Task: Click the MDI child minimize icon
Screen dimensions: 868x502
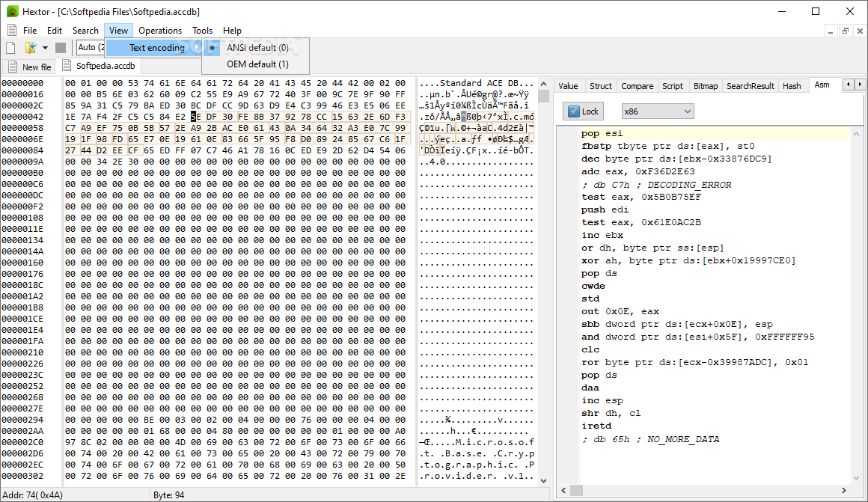Action: (x=831, y=31)
